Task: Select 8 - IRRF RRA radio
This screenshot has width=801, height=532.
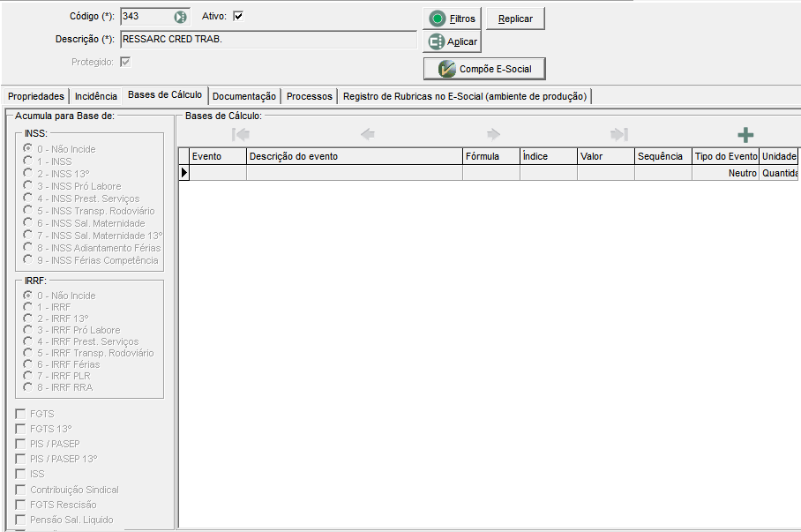Action: [x=27, y=386]
